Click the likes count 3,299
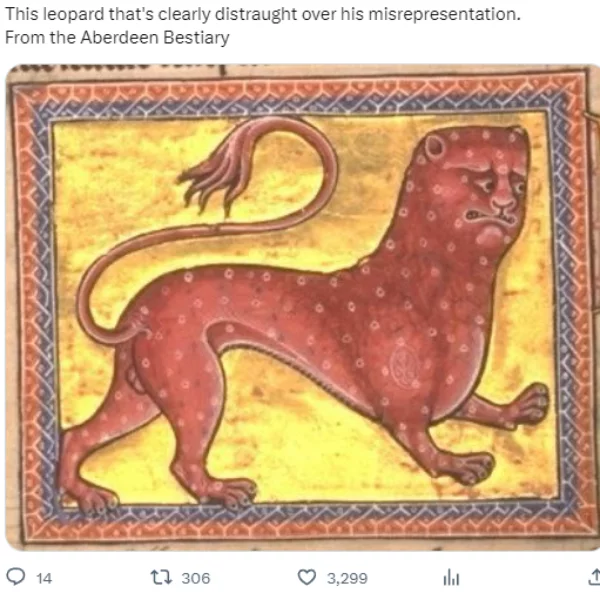 347,578
